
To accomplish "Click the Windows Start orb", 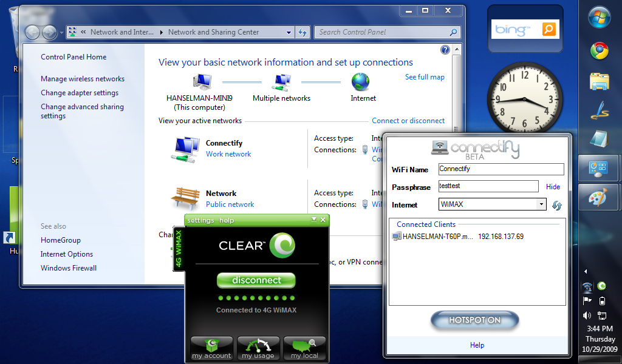I will (600, 17).
